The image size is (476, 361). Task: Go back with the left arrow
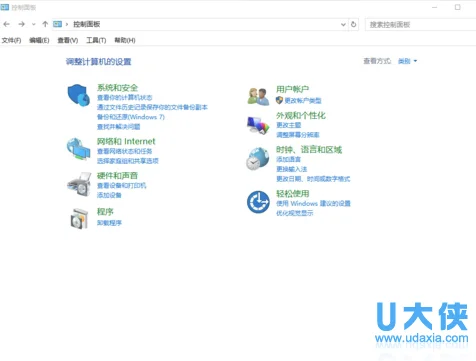[6, 24]
